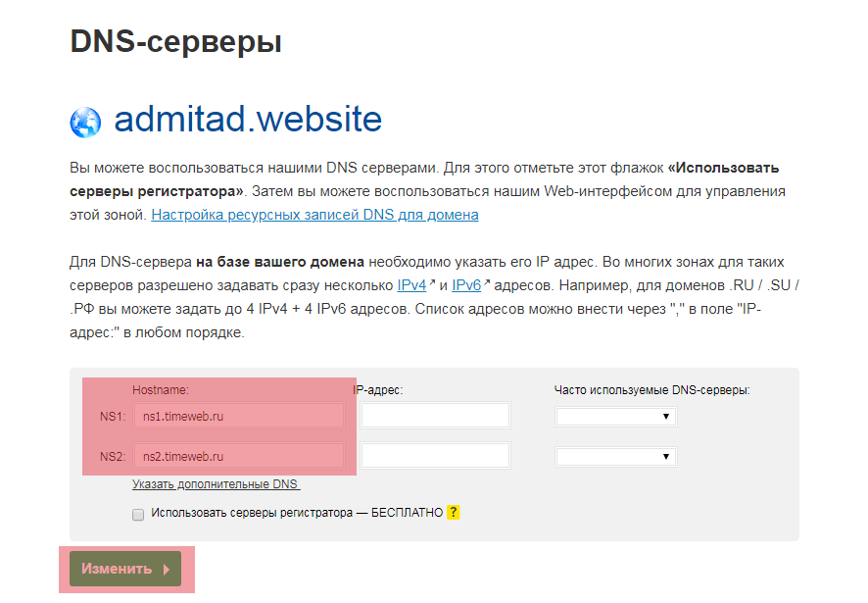This screenshot has width=868, height=603.
Task: Click the 'Часто используемые DNS-серверы:' label
Action: coord(651,390)
